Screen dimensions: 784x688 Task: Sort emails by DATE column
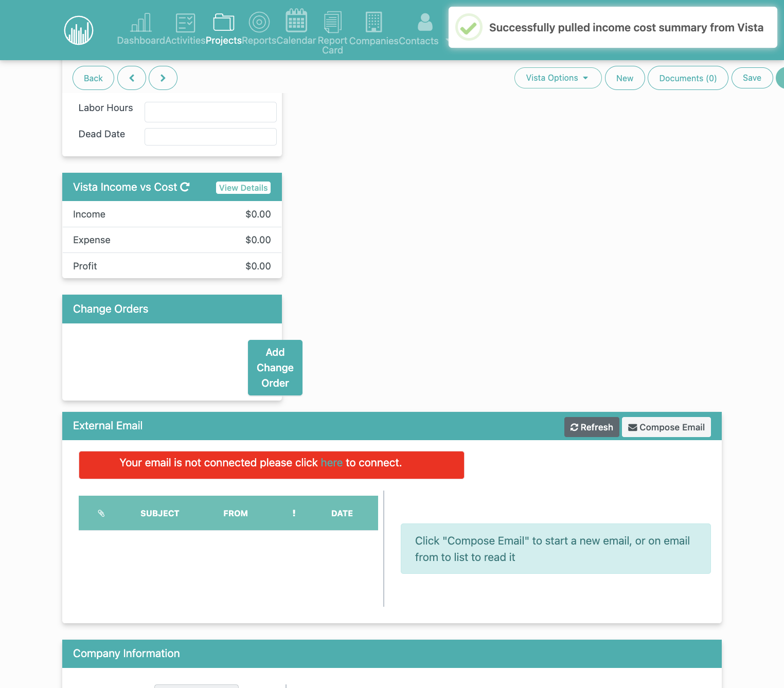point(342,513)
